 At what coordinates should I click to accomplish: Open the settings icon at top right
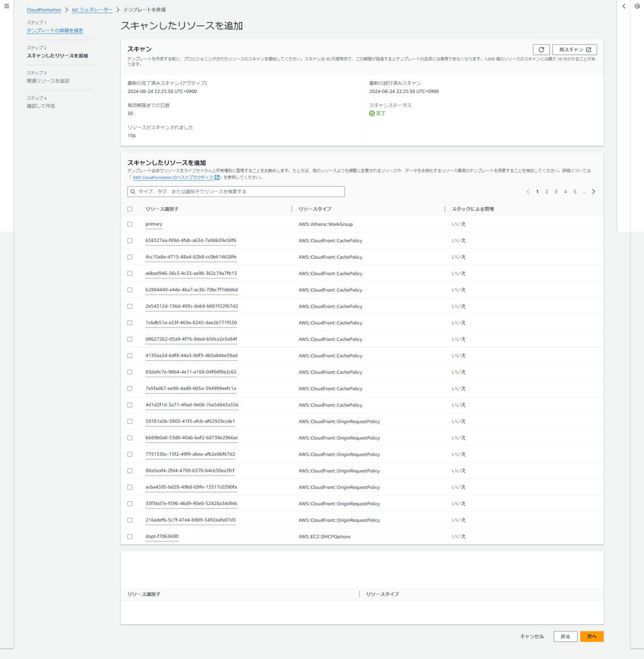637,7
